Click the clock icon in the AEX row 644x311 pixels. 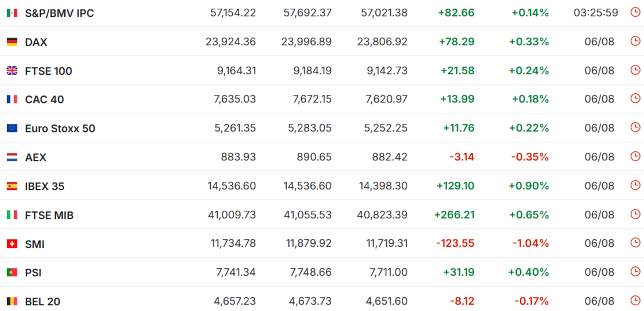click(x=635, y=156)
